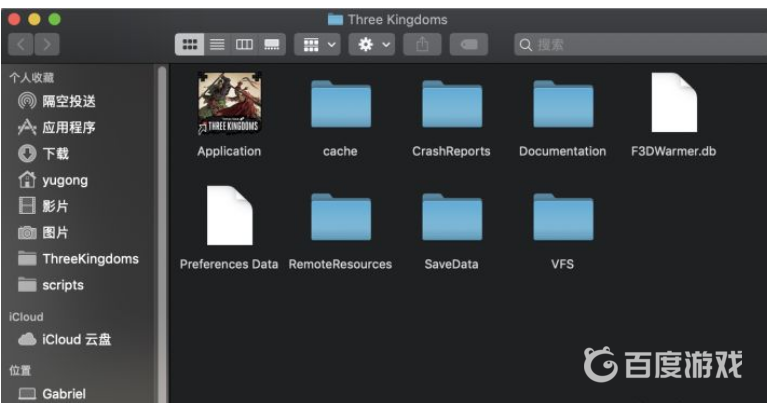The width and height of the screenshot is (767, 403).
Task: Click in the 搜索 search field
Action: (x=640, y=45)
